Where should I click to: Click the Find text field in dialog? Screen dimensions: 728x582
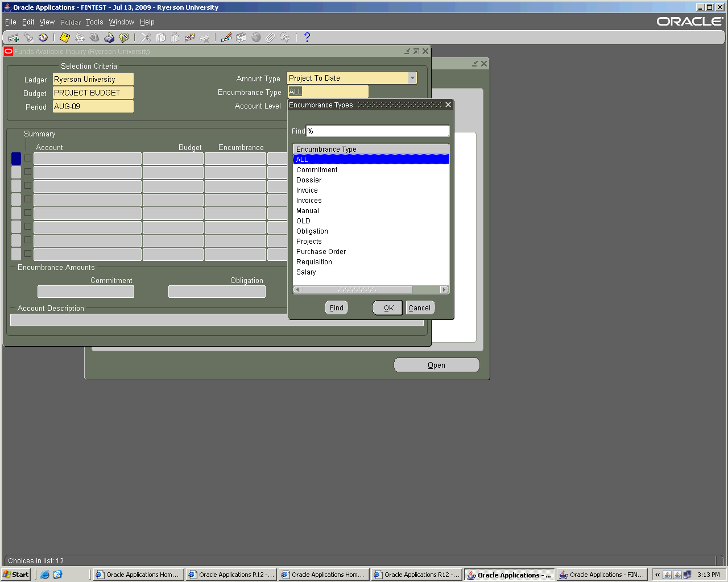click(378, 131)
